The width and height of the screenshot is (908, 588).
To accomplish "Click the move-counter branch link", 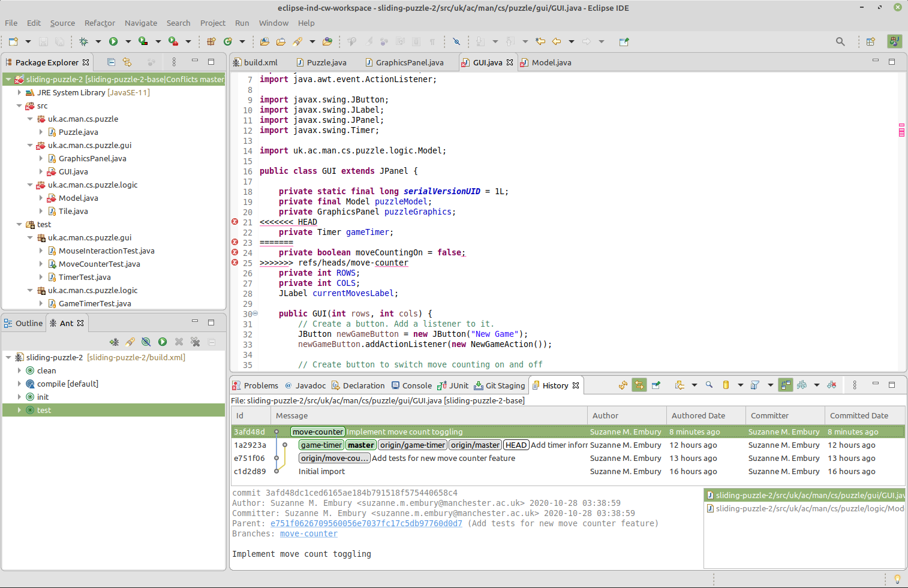I will click(309, 533).
